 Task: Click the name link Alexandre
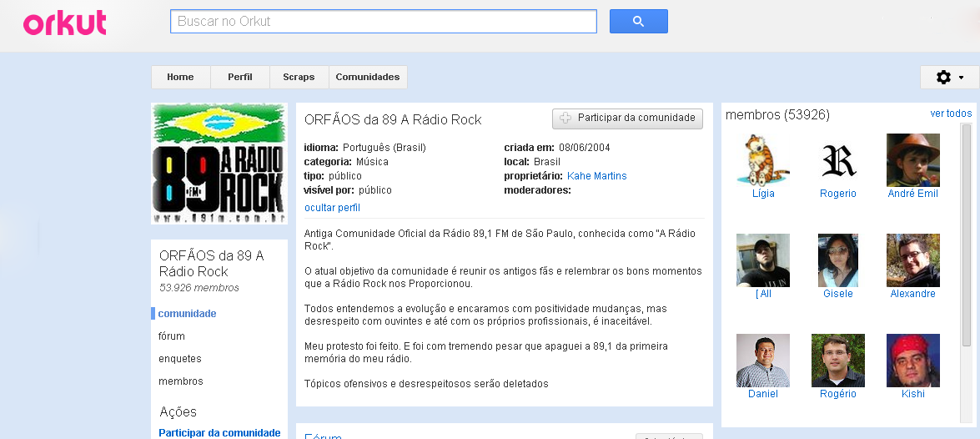pyautogui.click(x=913, y=293)
